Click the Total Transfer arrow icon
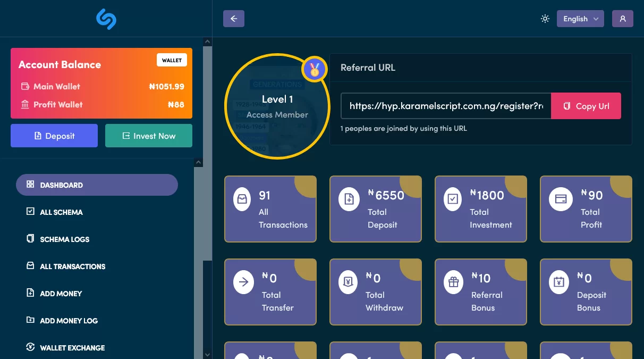The height and width of the screenshot is (359, 644). [243, 282]
